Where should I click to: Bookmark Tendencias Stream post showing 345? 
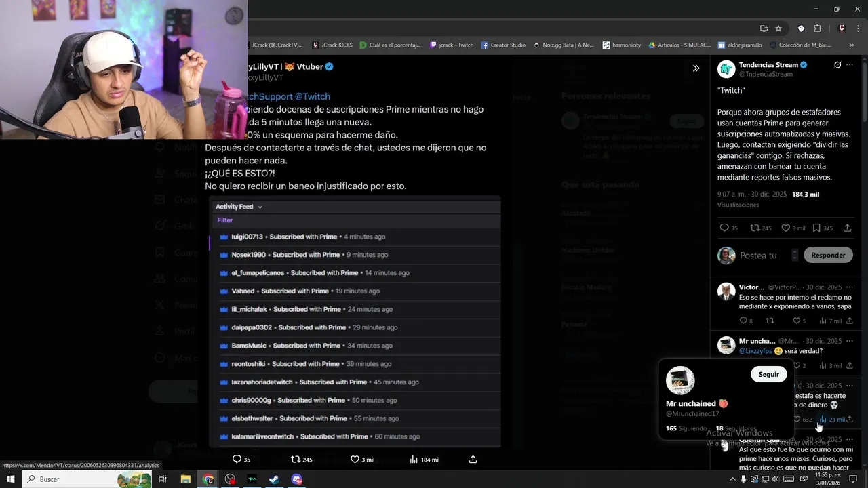823,228
